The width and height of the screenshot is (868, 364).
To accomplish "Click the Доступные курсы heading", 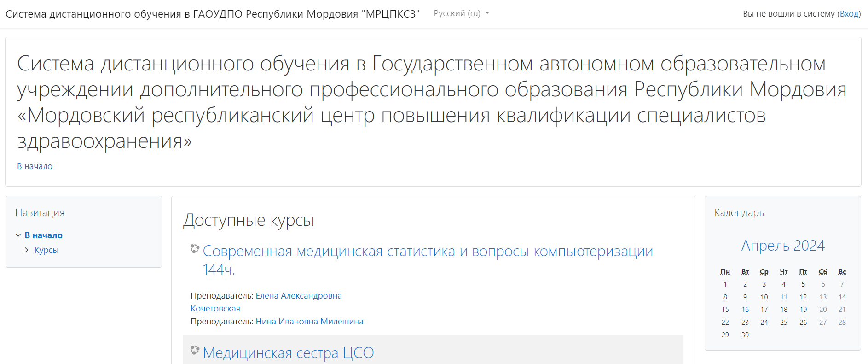I will pos(249,221).
